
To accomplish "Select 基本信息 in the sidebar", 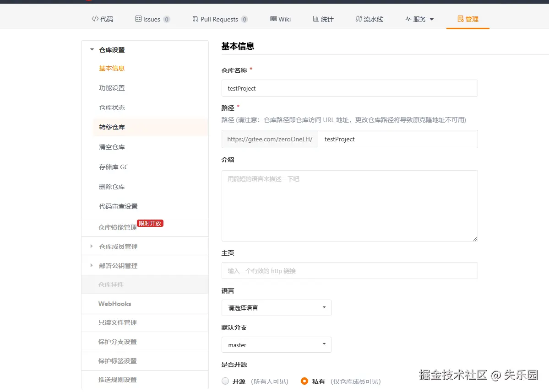I will point(112,68).
